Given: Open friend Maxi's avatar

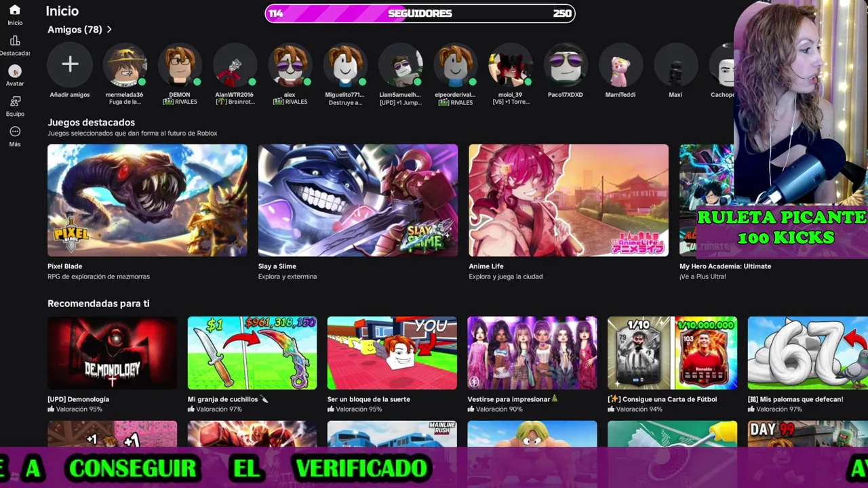Looking at the screenshot, I should tap(675, 64).
